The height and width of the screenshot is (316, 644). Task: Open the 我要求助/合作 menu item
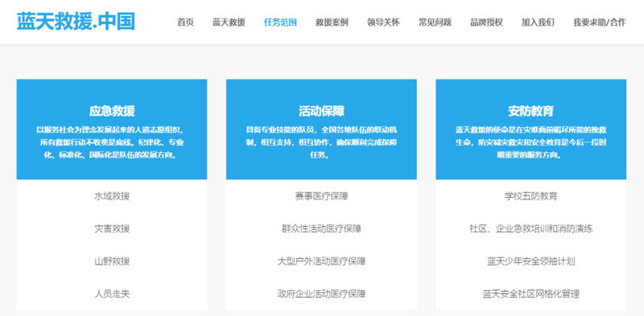[600, 23]
